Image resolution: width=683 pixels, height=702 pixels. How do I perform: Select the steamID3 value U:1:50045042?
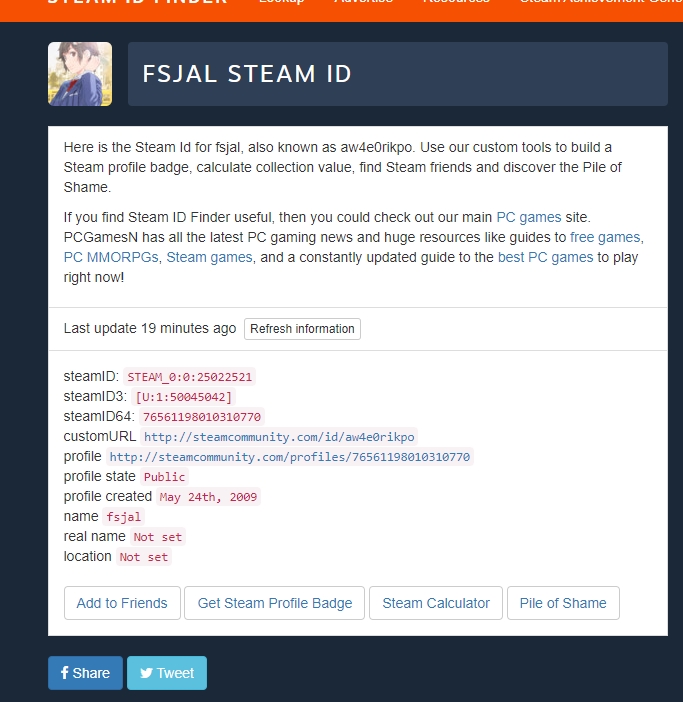coord(184,397)
